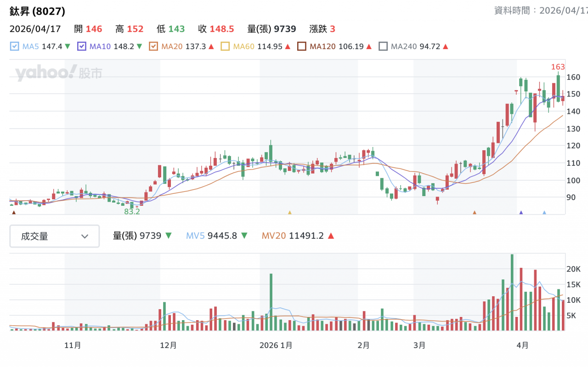Uncheck the MA10 line checkbox
The height and width of the screenshot is (367, 588).
pyautogui.click(x=82, y=46)
